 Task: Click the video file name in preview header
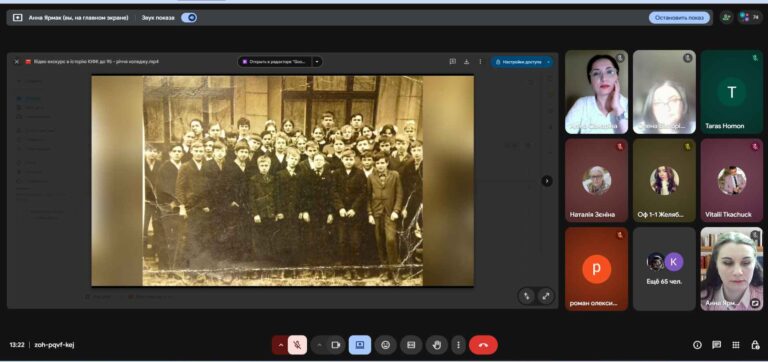(x=96, y=62)
